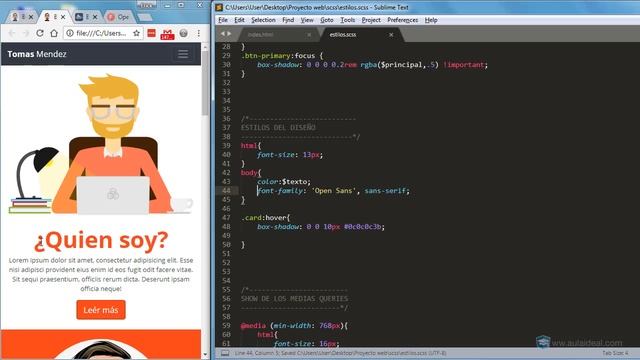
Task: Open Chrome's three-dot menu
Action: coord(199,33)
